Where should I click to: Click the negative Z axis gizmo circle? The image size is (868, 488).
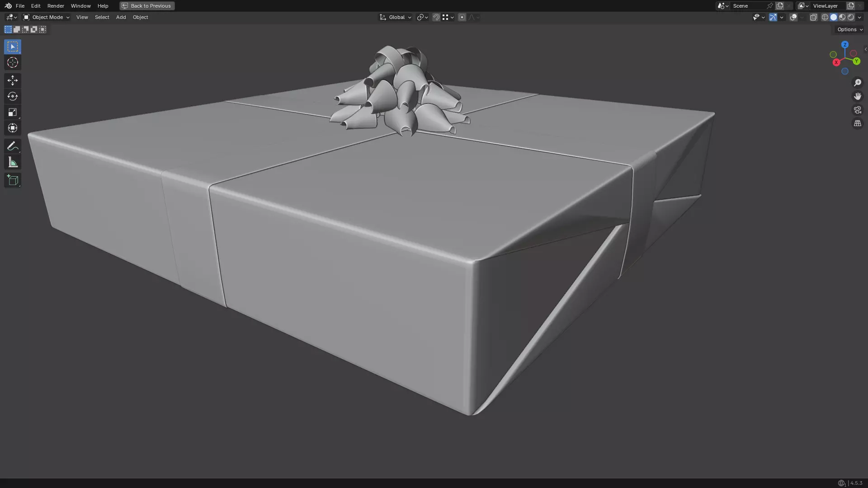coord(845,71)
